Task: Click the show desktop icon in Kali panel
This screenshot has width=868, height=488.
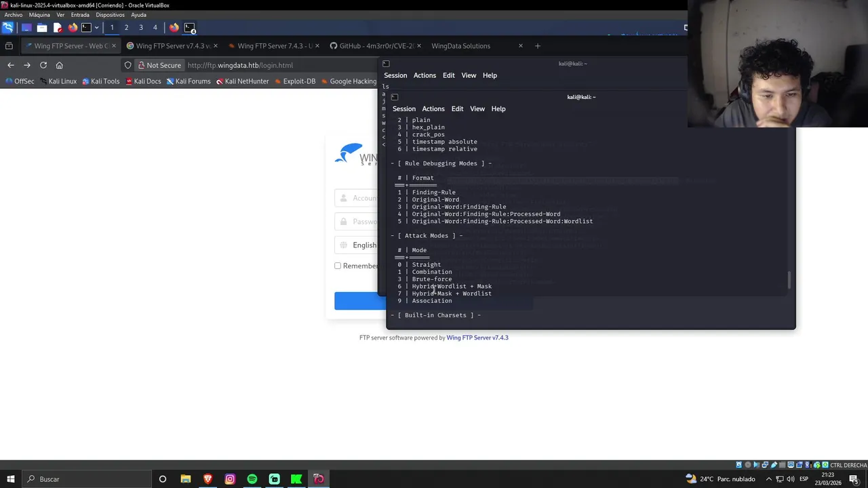Action: (x=26, y=28)
